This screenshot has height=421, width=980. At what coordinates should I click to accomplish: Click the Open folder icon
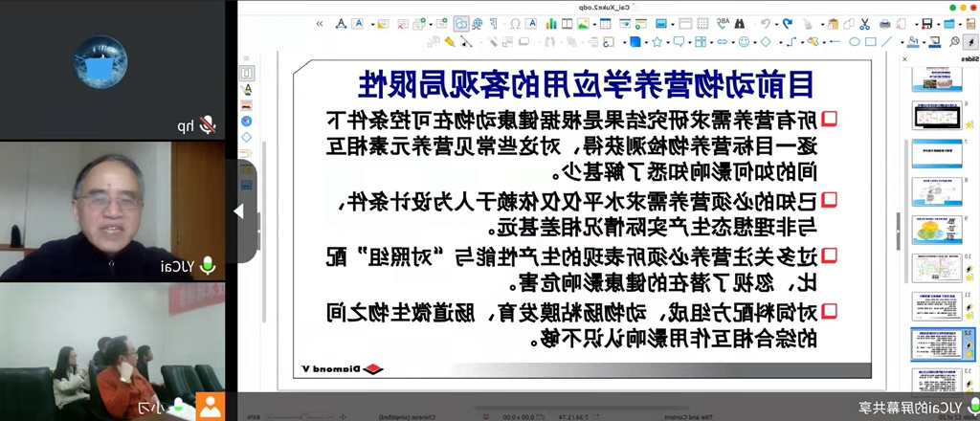[948, 24]
